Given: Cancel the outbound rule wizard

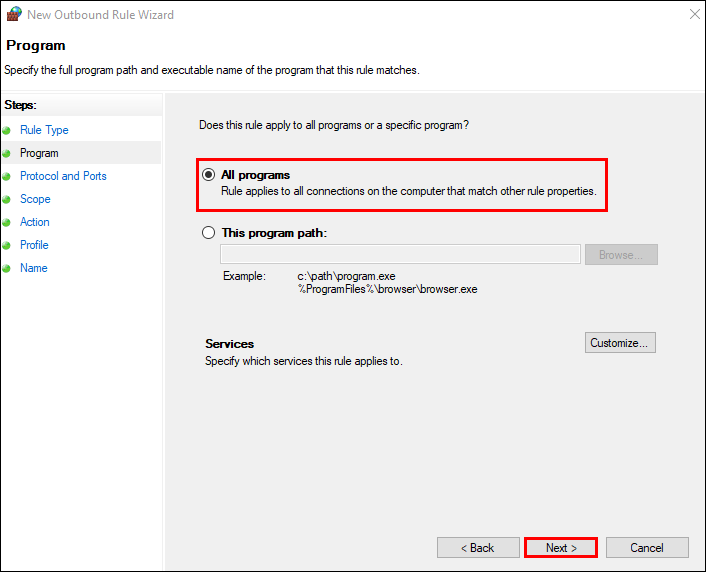Looking at the screenshot, I should coord(647,548).
